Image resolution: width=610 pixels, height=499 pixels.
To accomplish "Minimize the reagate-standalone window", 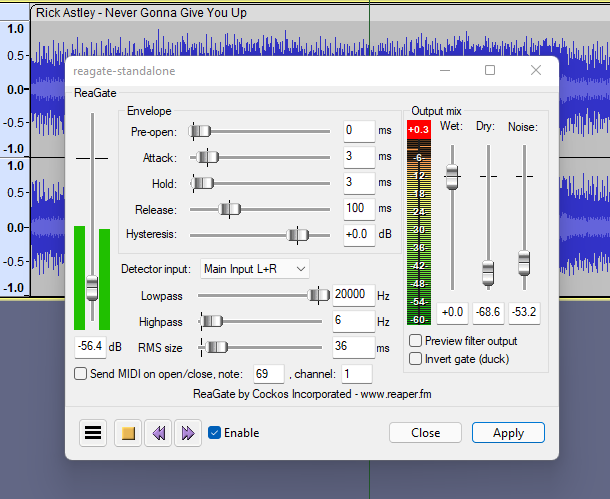I will click(x=445, y=70).
